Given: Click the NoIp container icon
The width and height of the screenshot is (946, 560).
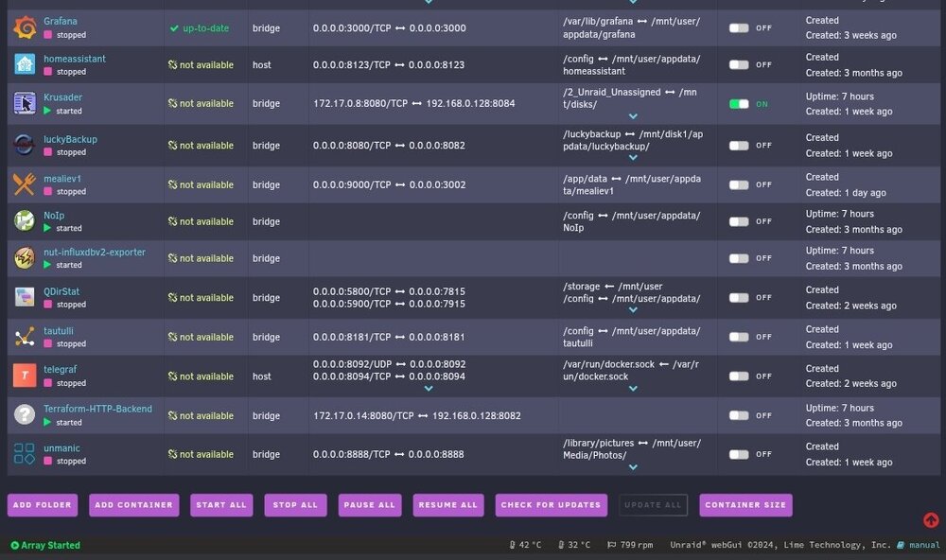Looking at the screenshot, I should pyautogui.click(x=25, y=220).
